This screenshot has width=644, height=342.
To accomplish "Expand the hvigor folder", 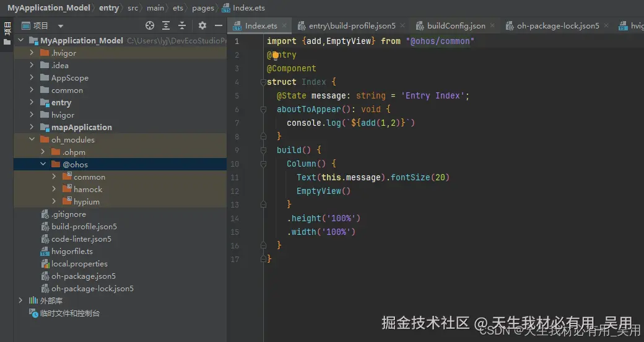I will (32, 115).
